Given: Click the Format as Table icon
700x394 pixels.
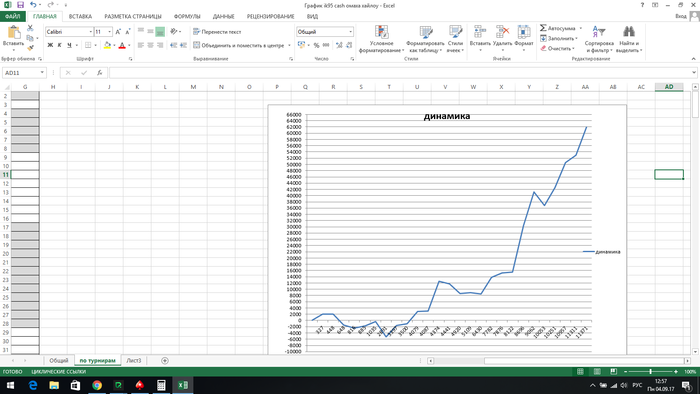Looking at the screenshot, I should tap(425, 32).
